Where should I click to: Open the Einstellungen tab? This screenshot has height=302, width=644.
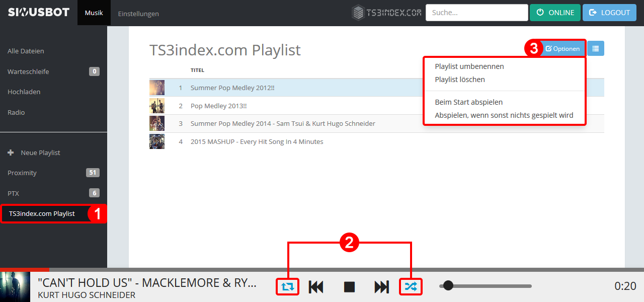pos(138,14)
